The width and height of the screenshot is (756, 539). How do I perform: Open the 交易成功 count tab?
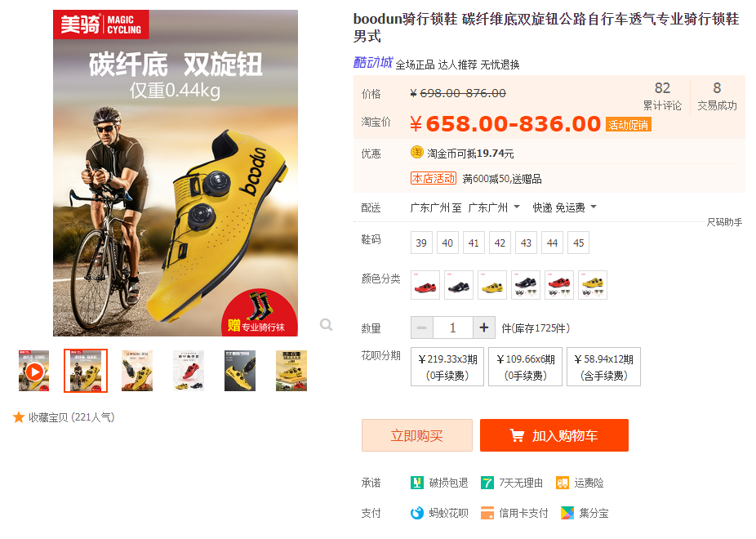point(717,96)
